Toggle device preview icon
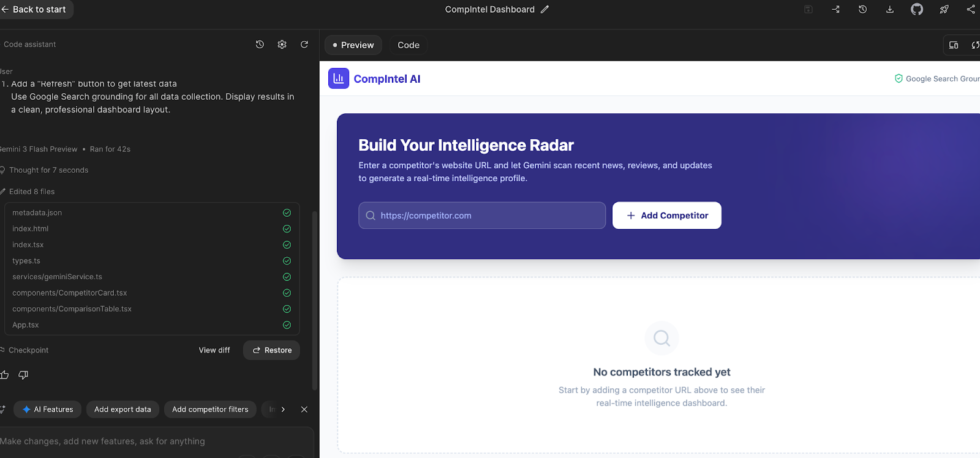980x458 pixels. click(x=954, y=45)
